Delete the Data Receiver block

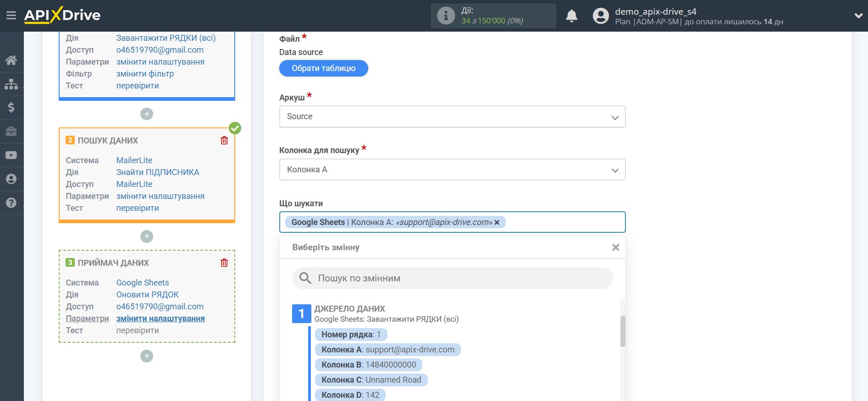point(224,263)
